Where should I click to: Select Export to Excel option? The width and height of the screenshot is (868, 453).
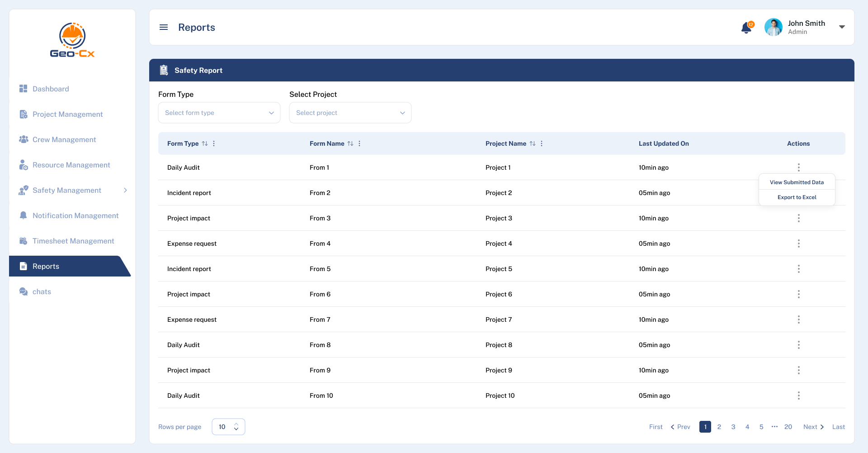[797, 197]
